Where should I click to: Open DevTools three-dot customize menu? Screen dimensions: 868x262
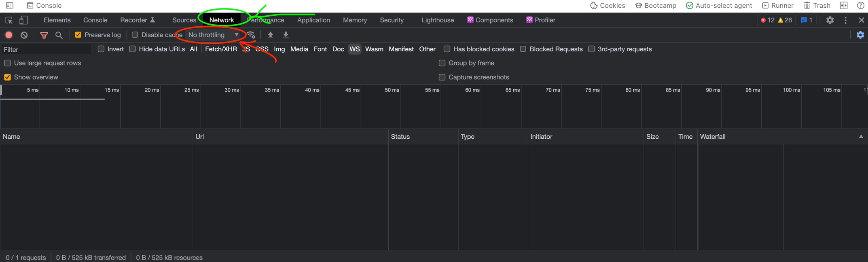(845, 20)
